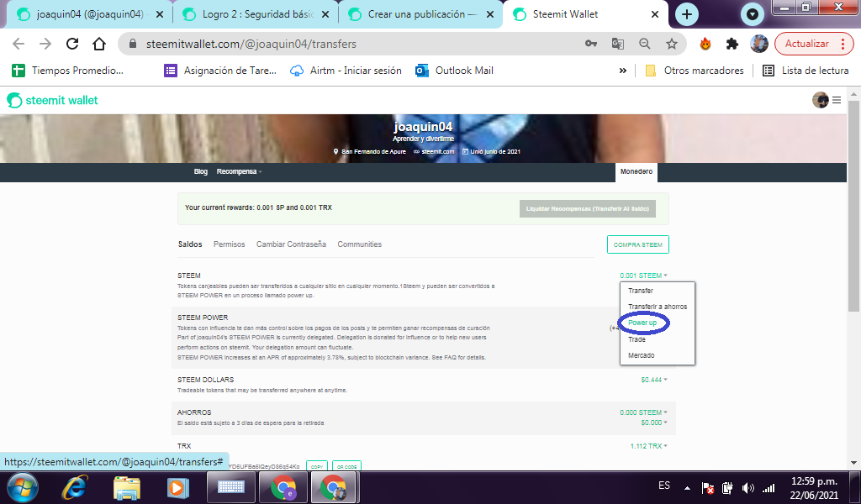Launch Internet Explorer from taskbar

pyautogui.click(x=76, y=487)
